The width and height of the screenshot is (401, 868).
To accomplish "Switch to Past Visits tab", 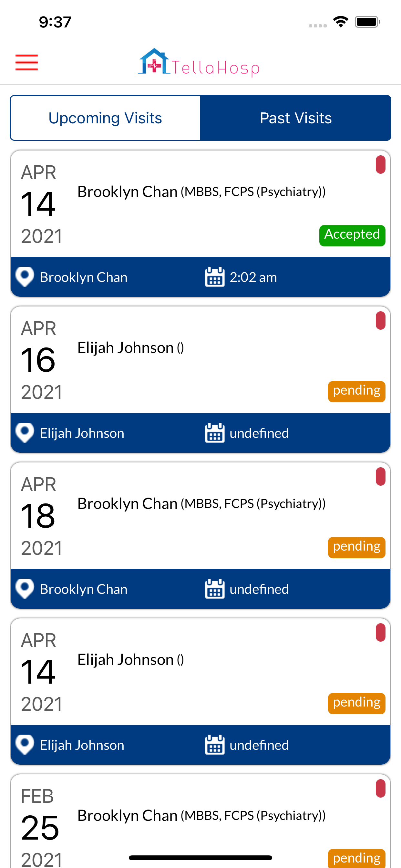I will (295, 118).
